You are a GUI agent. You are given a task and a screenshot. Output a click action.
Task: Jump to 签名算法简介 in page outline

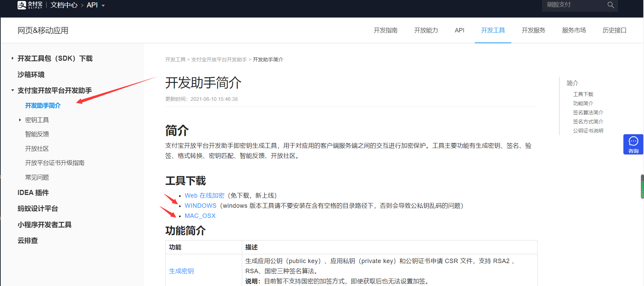[588, 112]
